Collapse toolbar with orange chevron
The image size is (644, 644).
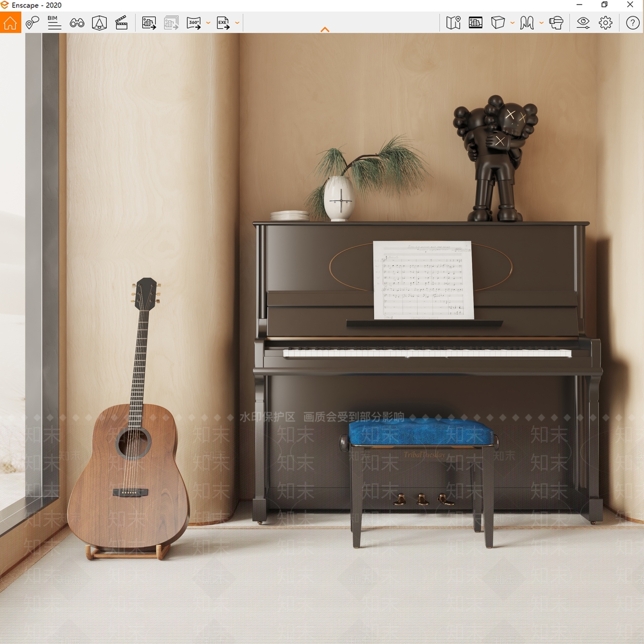click(x=325, y=29)
